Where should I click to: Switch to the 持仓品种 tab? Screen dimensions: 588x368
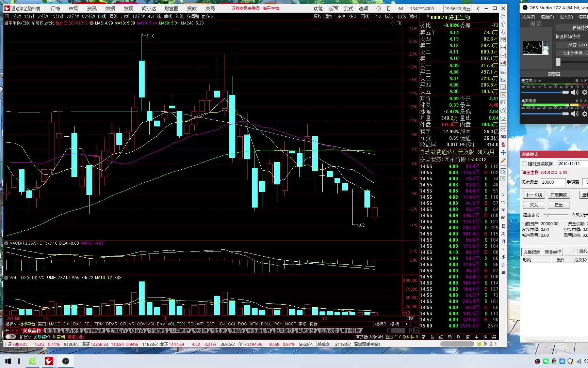(x=553, y=252)
